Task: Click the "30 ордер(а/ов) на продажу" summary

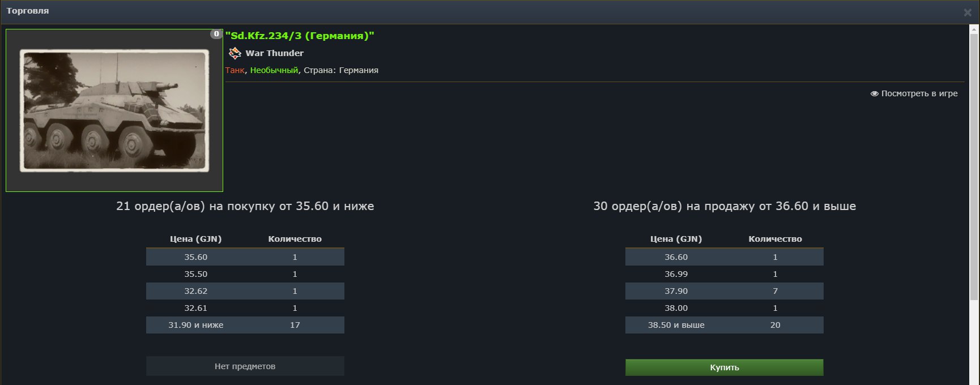Action: click(x=725, y=206)
